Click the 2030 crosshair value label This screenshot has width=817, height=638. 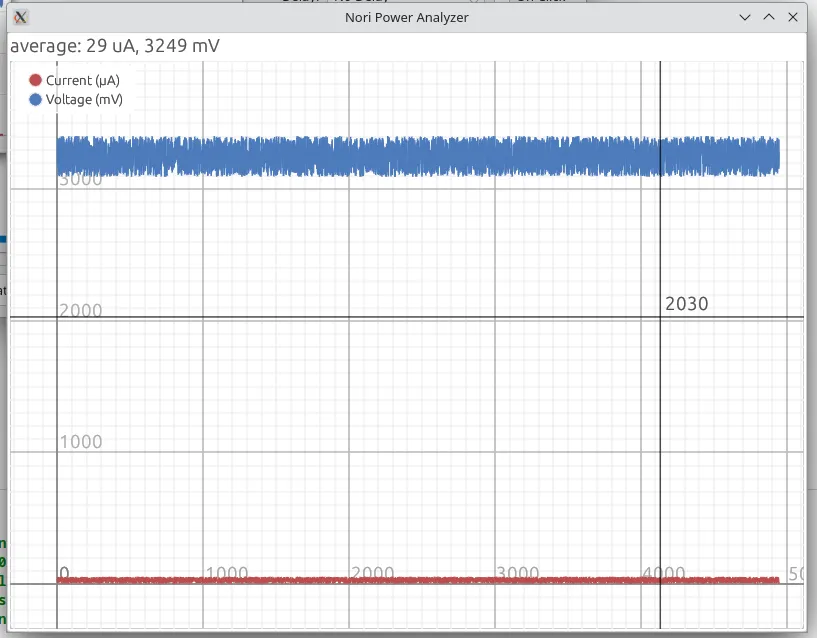686,304
